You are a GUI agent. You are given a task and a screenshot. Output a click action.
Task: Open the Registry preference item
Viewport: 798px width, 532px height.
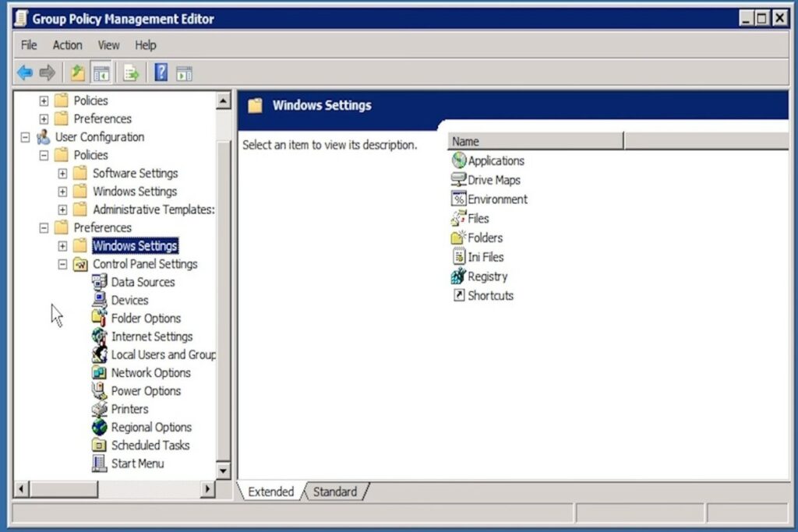[487, 277]
